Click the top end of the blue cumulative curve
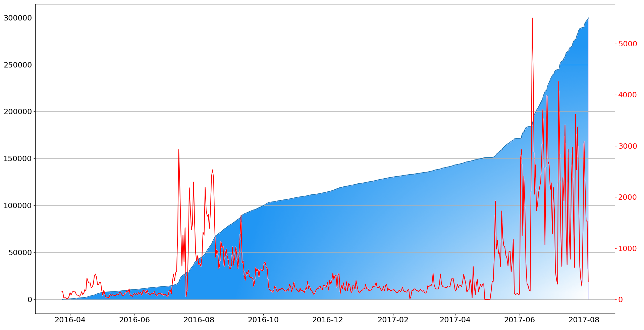The image size is (644, 330). (x=588, y=18)
